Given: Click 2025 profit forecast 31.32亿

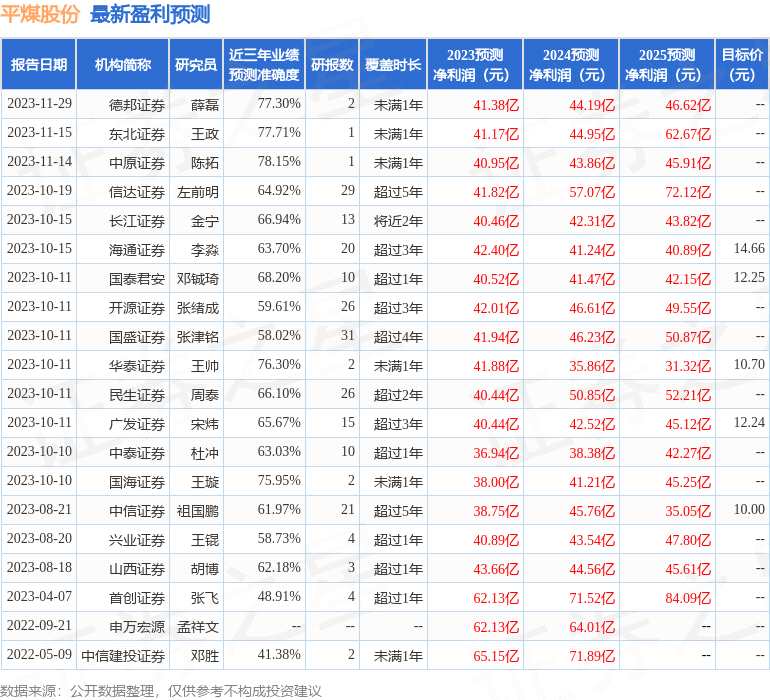Looking at the screenshot, I should 688,366.
